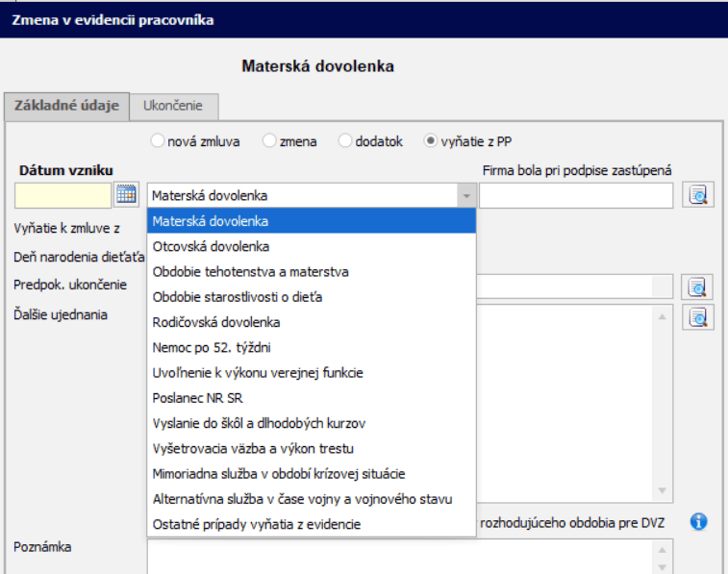The height and width of the screenshot is (574, 728).
Task: Choose Ostatné prípady vyňatia z evidencie
Action: [312, 524]
